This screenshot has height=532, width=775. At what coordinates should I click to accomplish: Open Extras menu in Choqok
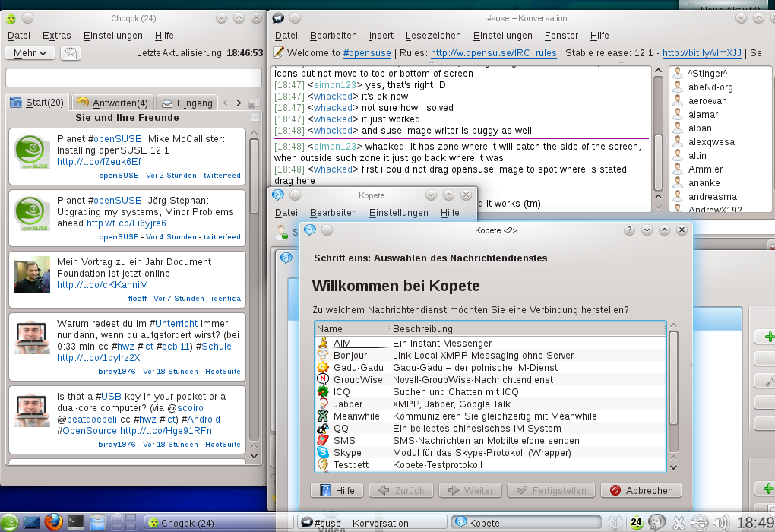[x=57, y=36]
